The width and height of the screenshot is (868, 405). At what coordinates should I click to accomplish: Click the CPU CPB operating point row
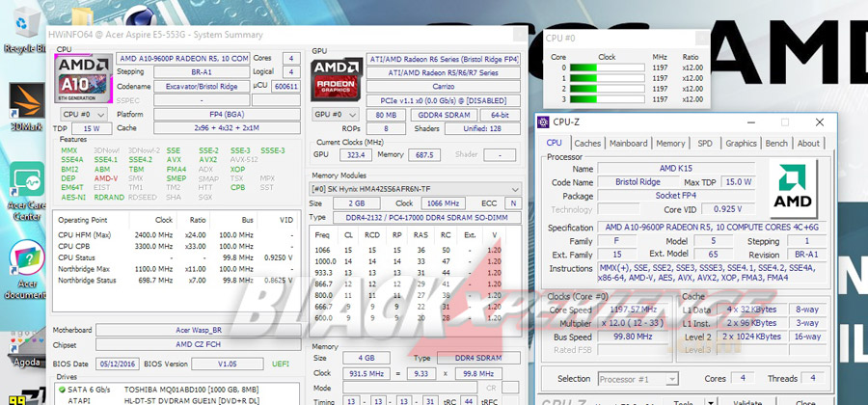click(x=176, y=246)
